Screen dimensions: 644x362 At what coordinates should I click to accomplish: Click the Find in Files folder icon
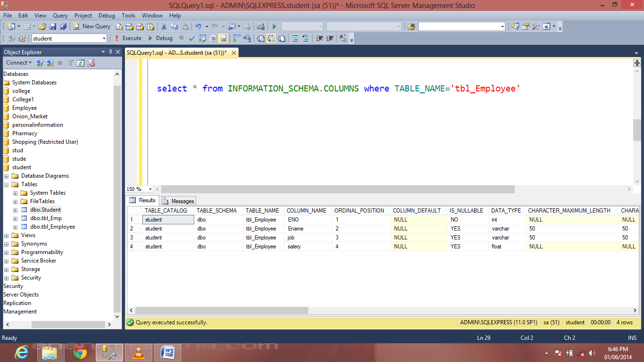coord(412,26)
